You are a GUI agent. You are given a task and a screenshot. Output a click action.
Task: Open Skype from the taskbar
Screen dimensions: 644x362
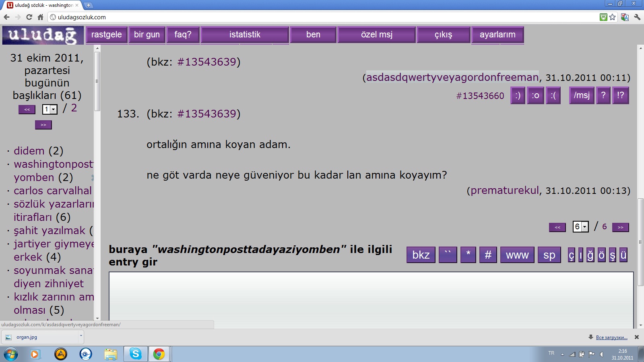(136, 354)
